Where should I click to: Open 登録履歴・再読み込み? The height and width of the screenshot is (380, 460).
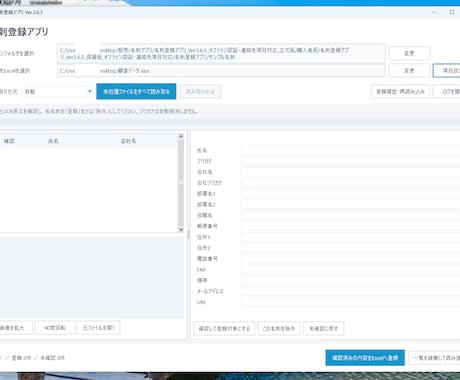pyautogui.click(x=400, y=91)
